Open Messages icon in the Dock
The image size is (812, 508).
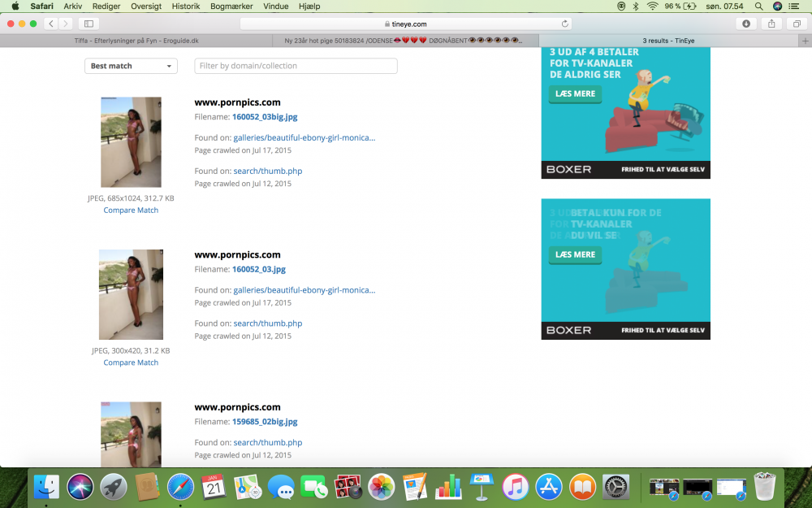point(281,487)
